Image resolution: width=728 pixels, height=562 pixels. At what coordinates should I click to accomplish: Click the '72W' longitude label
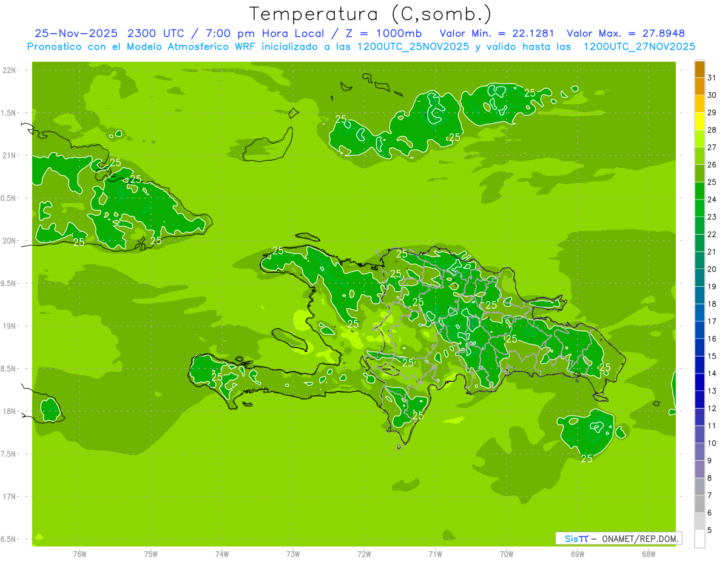[x=364, y=554]
